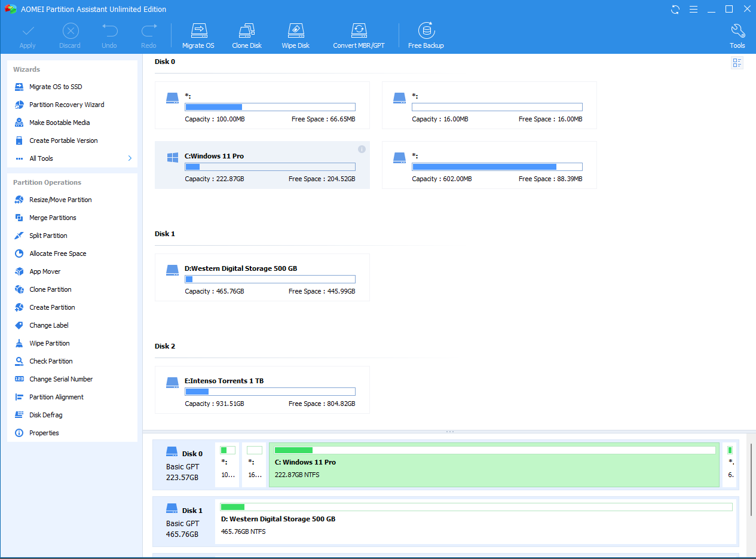
Task: Click Make Bootable Media wizard
Action: tap(59, 123)
